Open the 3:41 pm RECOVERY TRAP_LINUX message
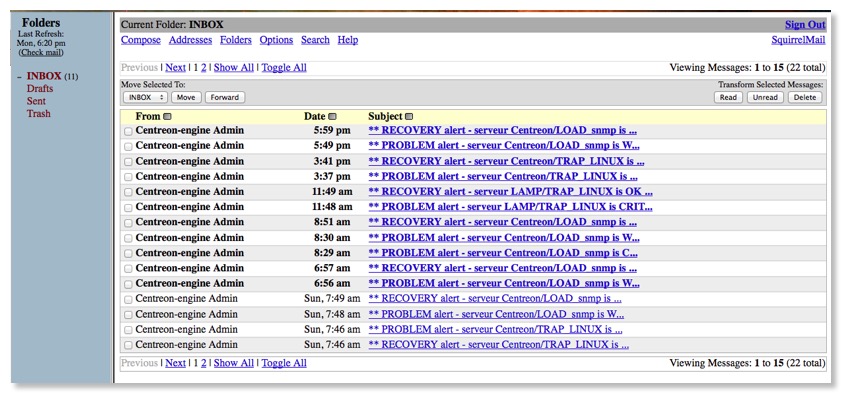The width and height of the screenshot is (841, 393). coord(506,161)
